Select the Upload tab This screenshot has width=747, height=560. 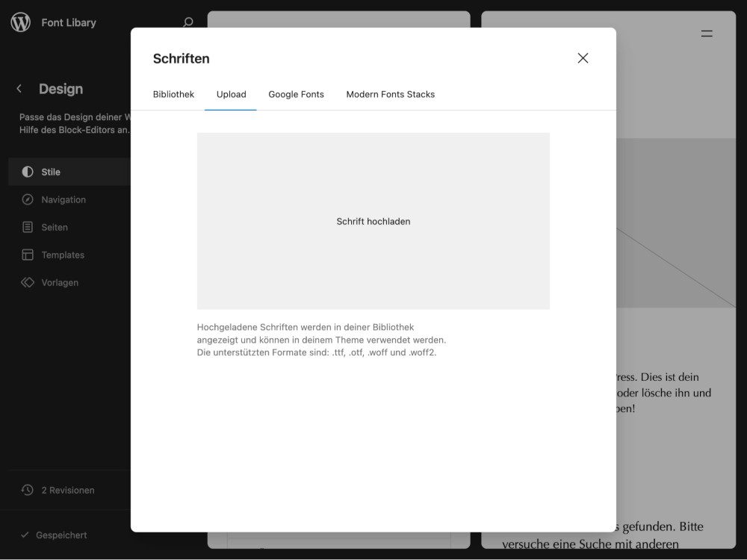point(231,94)
